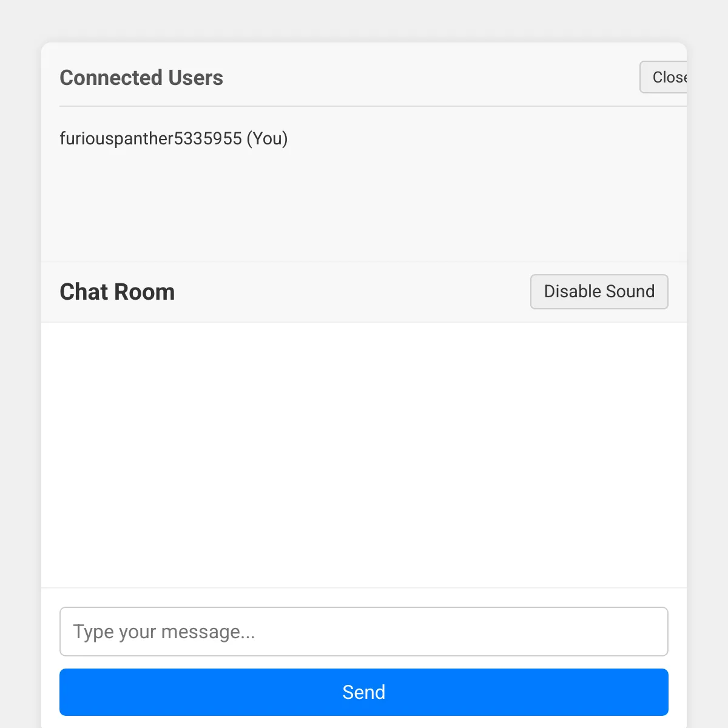Focus the 'Type your message...' field
The height and width of the screenshot is (728, 728).
pyautogui.click(x=364, y=632)
